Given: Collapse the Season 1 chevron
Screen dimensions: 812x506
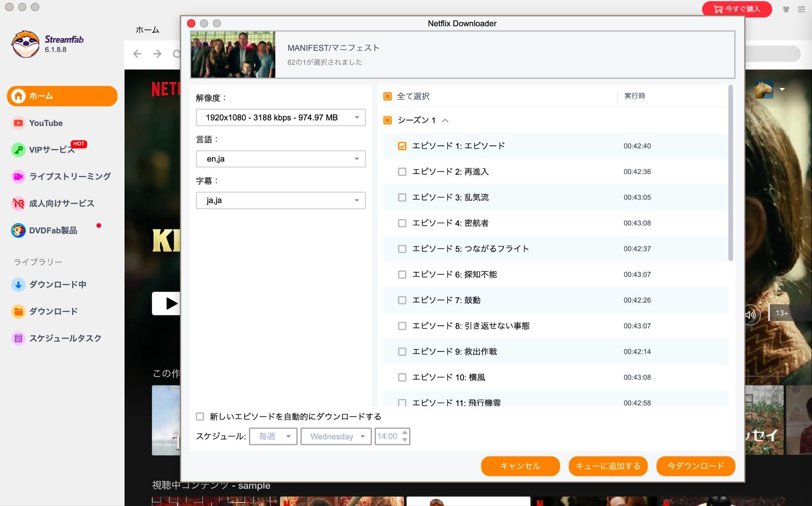Looking at the screenshot, I should pos(445,120).
